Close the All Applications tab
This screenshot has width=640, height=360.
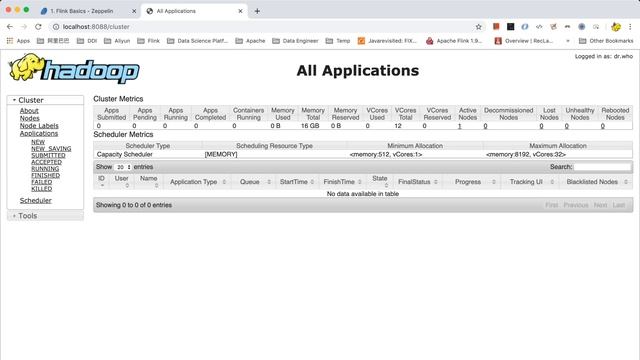(240, 11)
